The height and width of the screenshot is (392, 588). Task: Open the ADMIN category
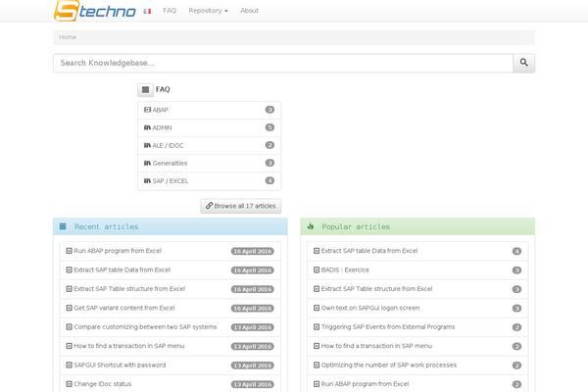[210, 128]
